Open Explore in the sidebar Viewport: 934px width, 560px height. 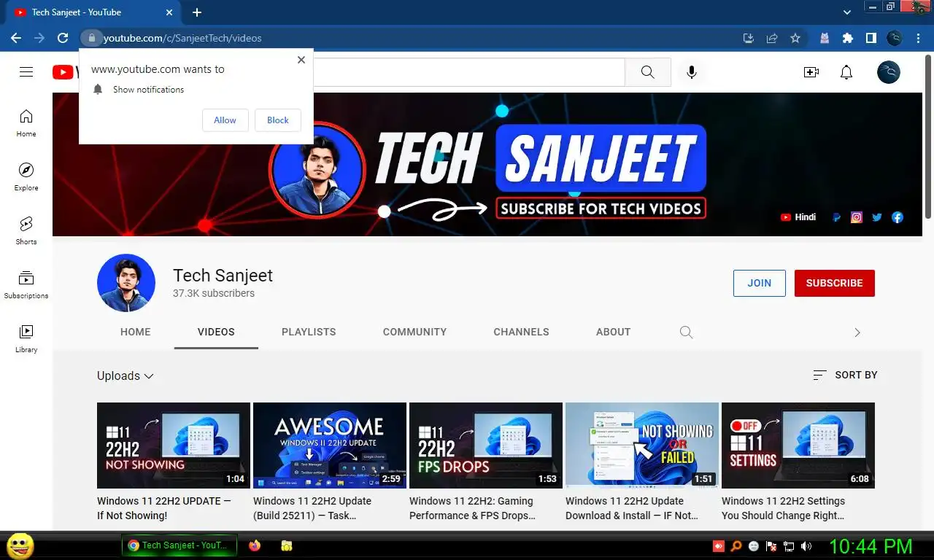click(x=26, y=177)
